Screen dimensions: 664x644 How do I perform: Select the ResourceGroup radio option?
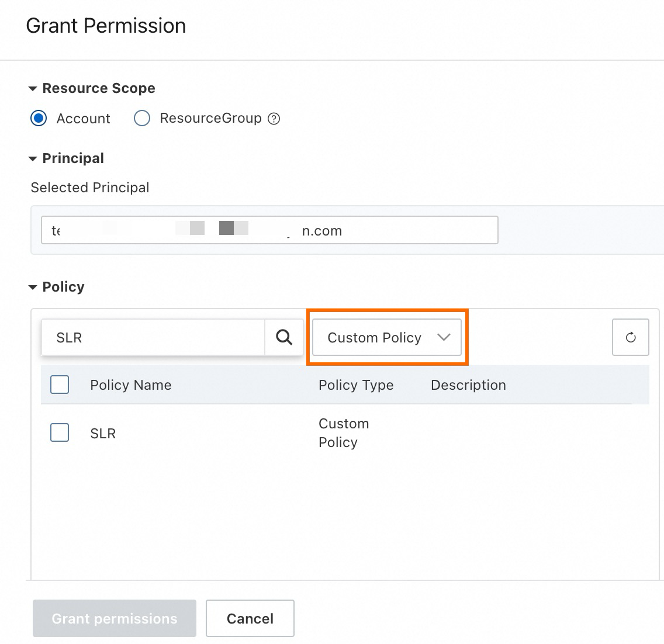click(142, 118)
